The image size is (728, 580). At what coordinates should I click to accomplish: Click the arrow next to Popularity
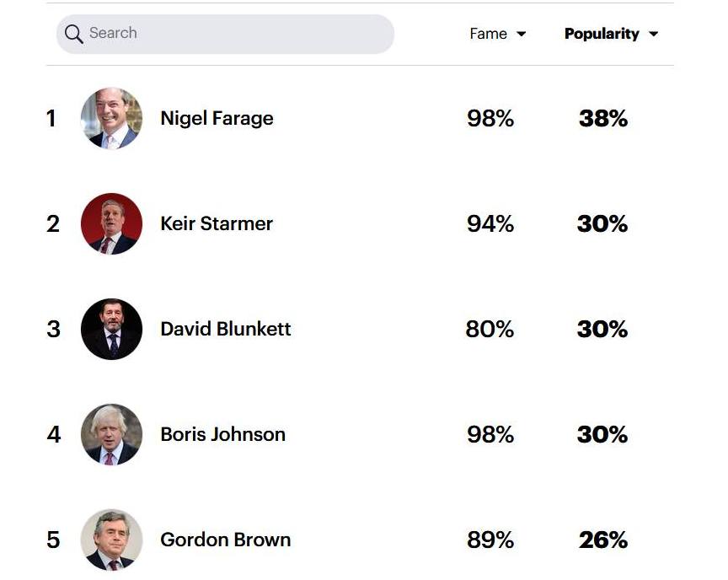653,35
